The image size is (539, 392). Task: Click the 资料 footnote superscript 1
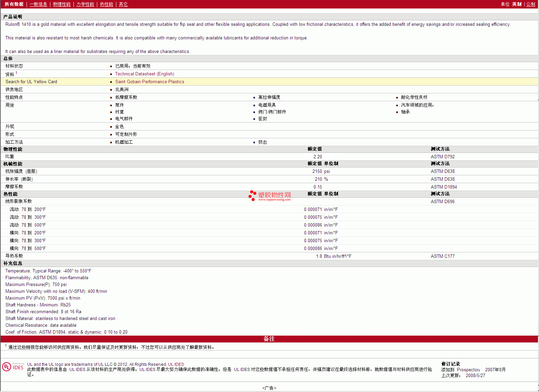tap(16, 73)
